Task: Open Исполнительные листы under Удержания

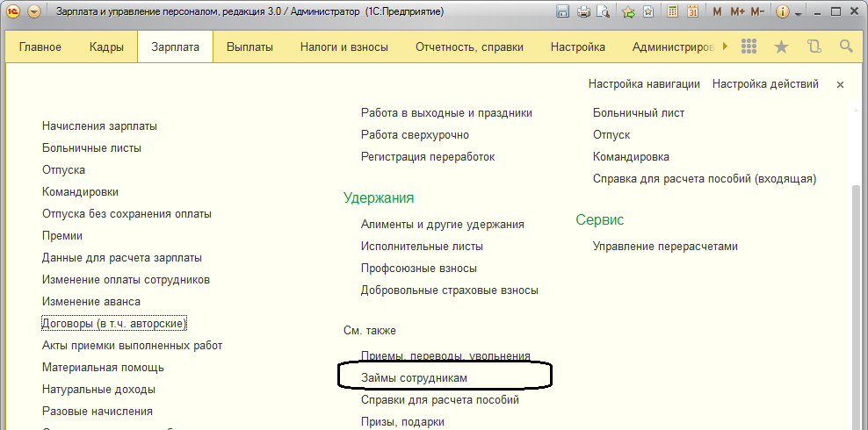Action: [x=422, y=247]
